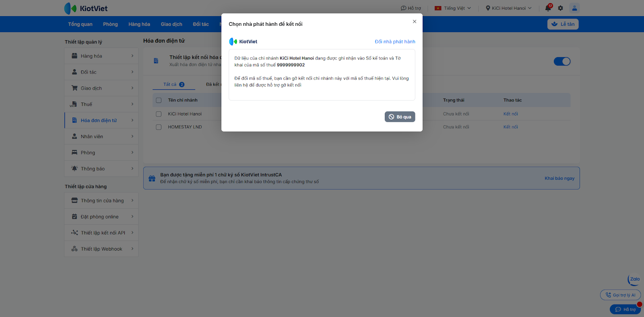The width and height of the screenshot is (644, 317).
Task: Open the Đặt phòng online settings item
Action: 101,216
